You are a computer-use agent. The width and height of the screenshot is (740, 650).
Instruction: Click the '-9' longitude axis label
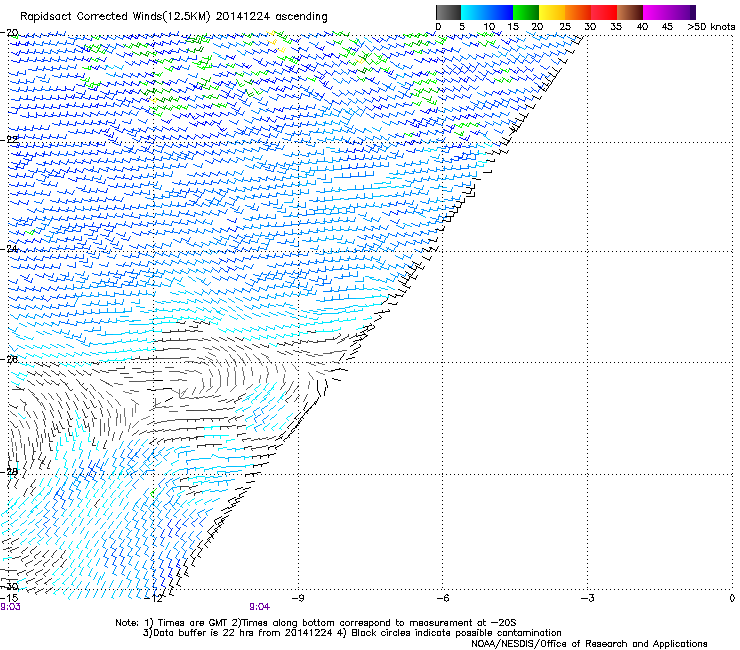(x=298, y=598)
